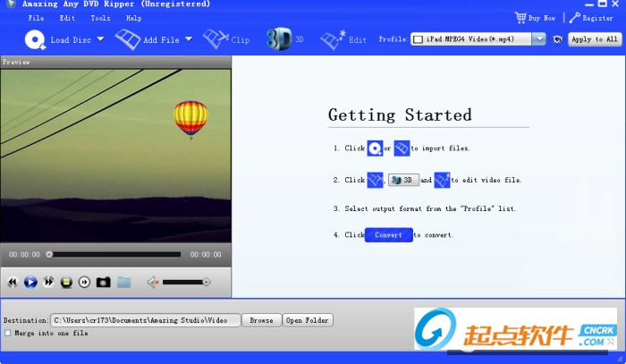
Task: Play the preview video
Action: click(30, 283)
